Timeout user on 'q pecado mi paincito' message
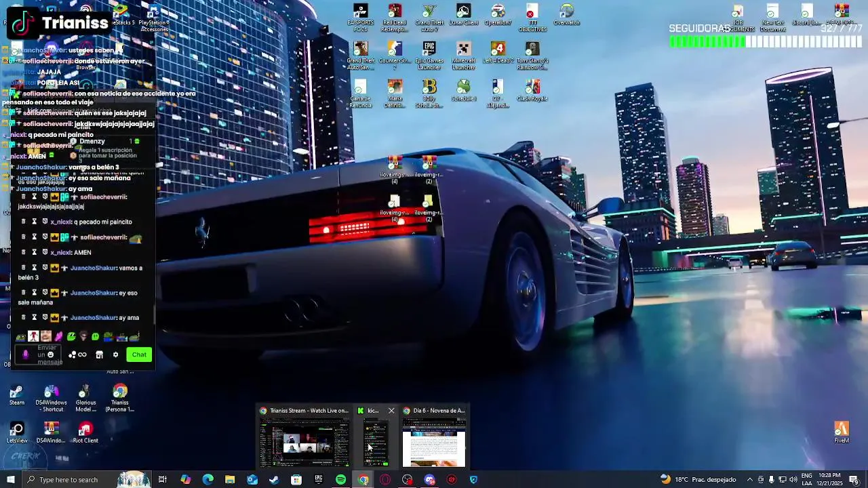This screenshot has height=488, width=868. click(x=35, y=222)
